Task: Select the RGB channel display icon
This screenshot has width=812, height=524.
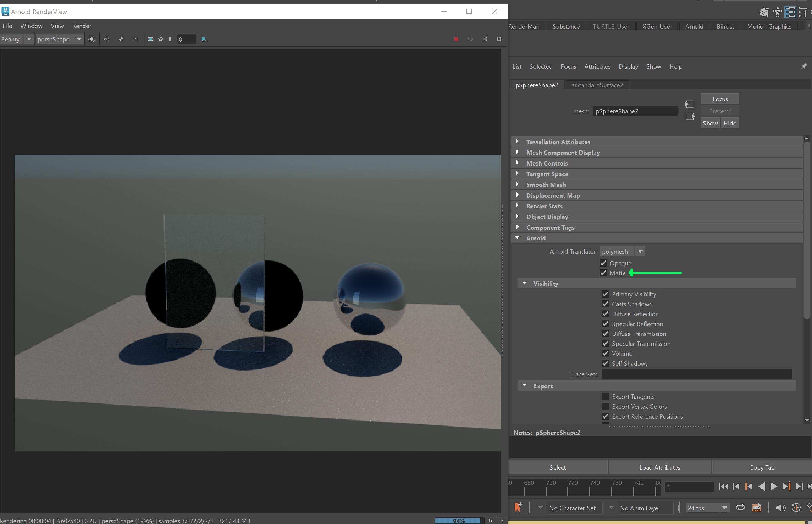Action: 107,39
